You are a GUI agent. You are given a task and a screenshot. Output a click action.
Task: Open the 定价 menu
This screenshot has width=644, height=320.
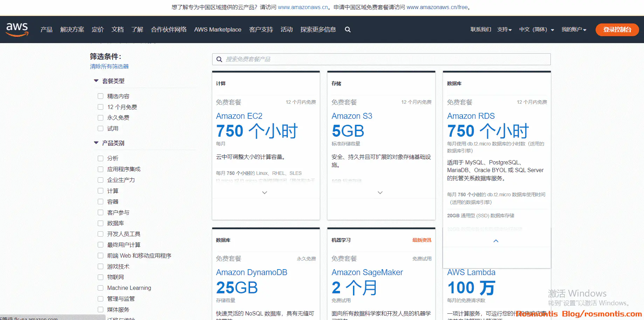98,29
